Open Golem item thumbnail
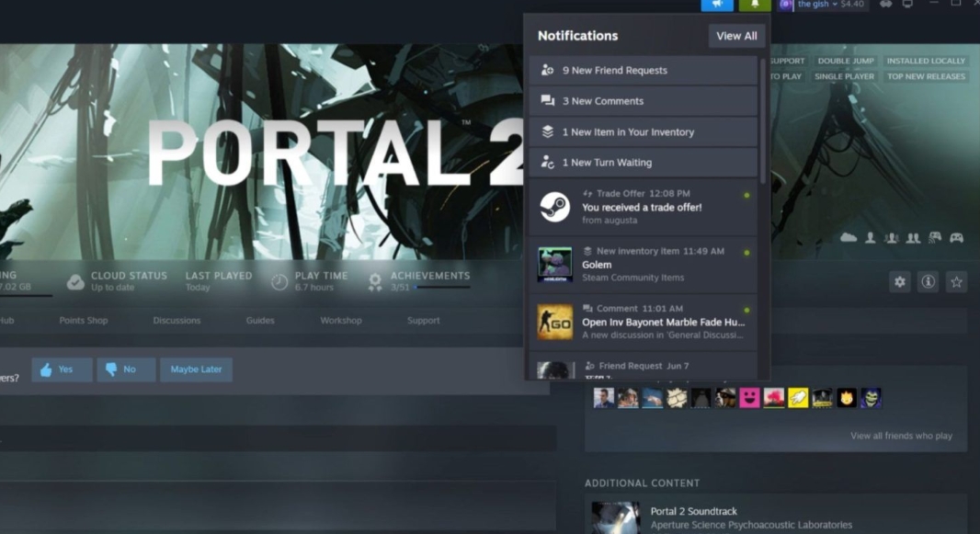This screenshot has height=534, width=980. (x=555, y=264)
